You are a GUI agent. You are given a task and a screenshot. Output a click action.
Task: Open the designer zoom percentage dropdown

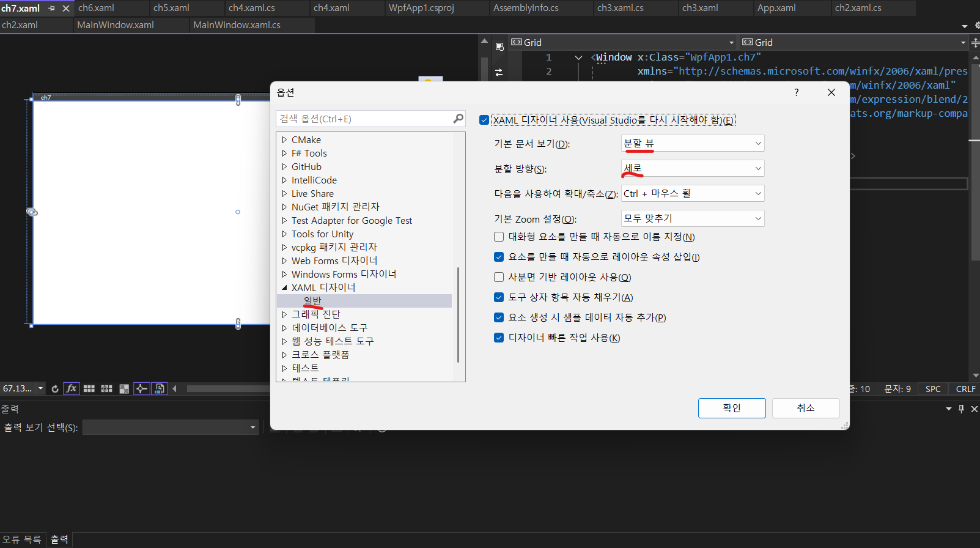(x=40, y=388)
